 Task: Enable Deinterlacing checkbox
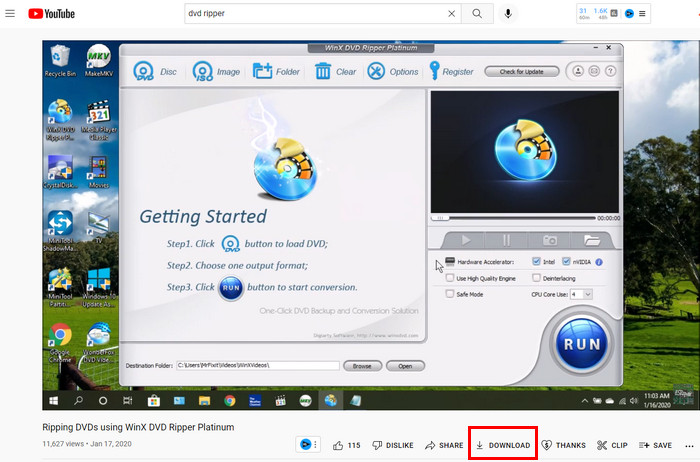pos(536,278)
